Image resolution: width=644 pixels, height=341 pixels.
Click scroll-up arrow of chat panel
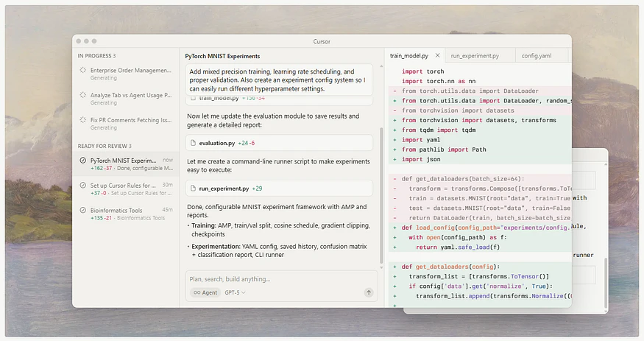pos(381,66)
